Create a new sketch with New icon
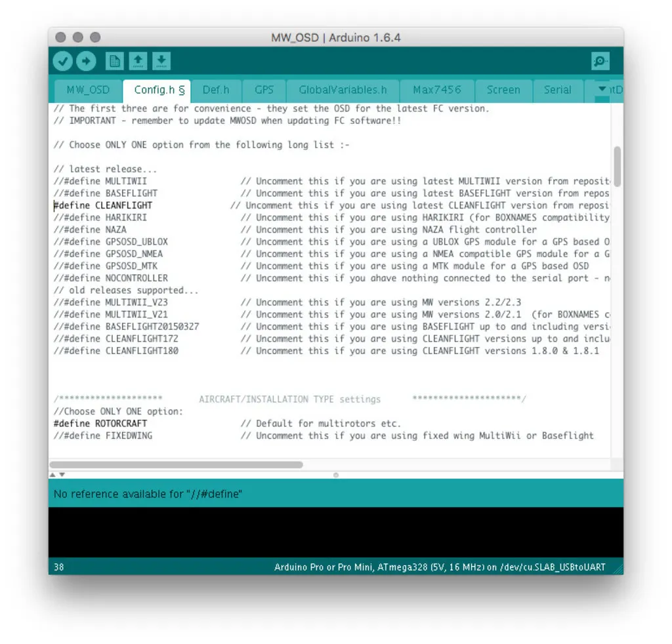The height and width of the screenshot is (644, 672). [114, 62]
